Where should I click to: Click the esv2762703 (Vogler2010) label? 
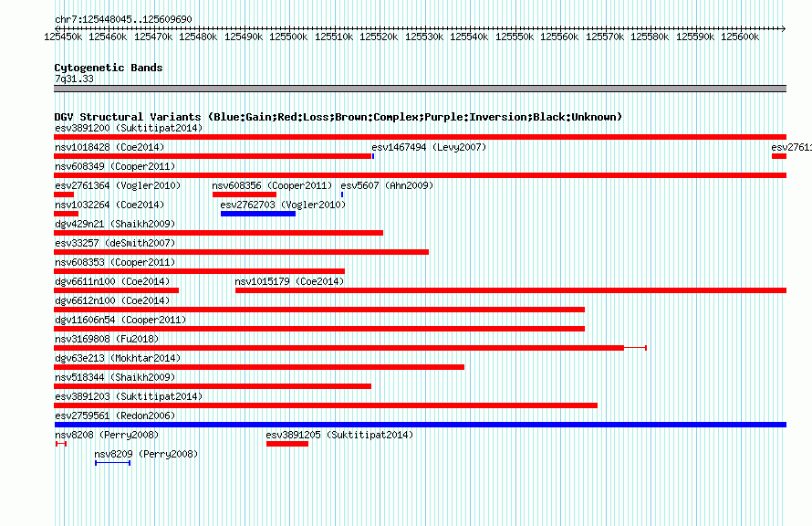(x=283, y=205)
